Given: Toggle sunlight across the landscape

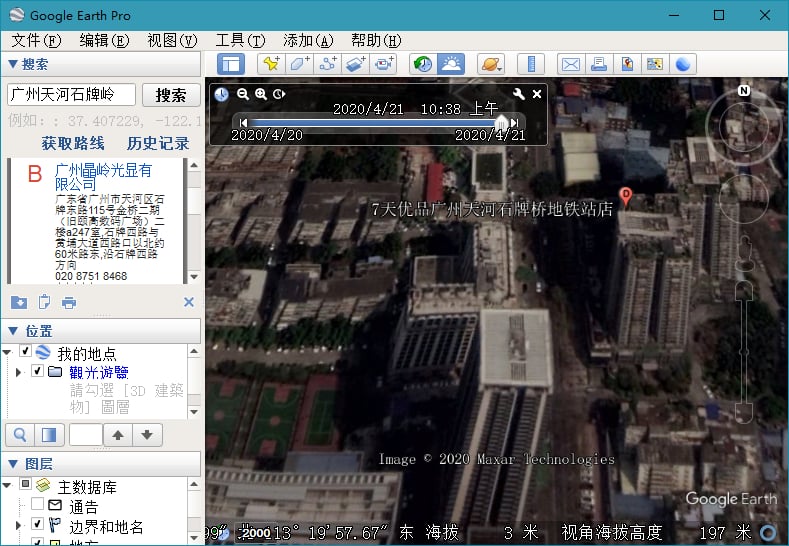Looking at the screenshot, I should [451, 64].
